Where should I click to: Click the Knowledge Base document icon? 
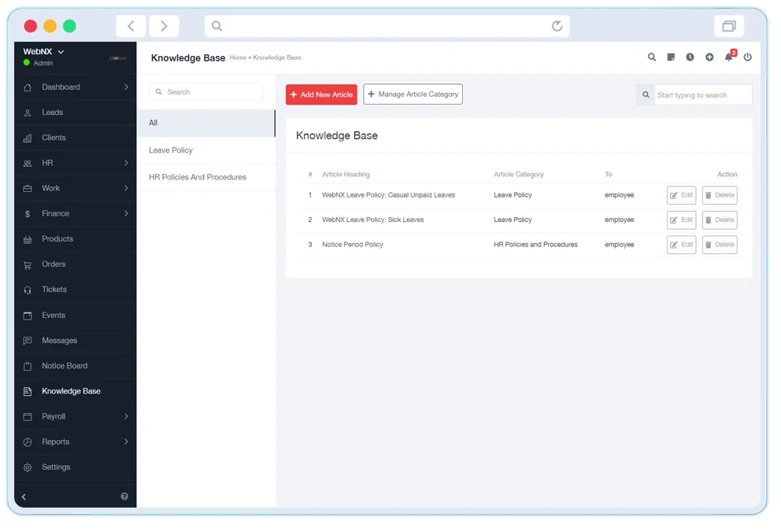pyautogui.click(x=28, y=392)
